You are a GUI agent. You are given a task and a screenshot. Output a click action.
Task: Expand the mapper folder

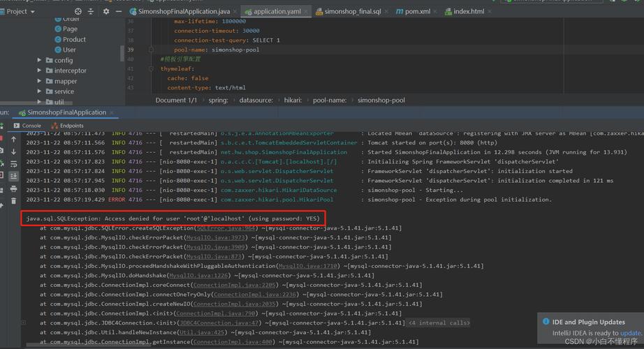coord(40,81)
